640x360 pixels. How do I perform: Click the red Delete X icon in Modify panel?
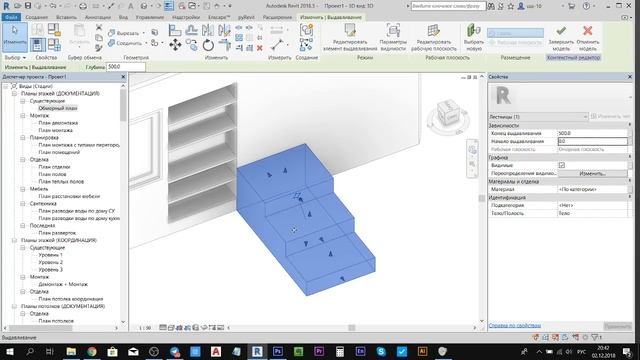coord(260,48)
